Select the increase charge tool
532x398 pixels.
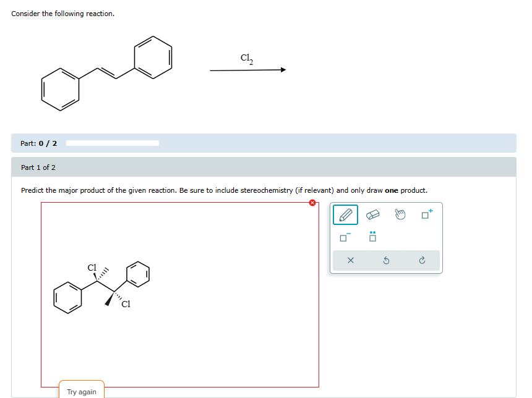click(426, 214)
